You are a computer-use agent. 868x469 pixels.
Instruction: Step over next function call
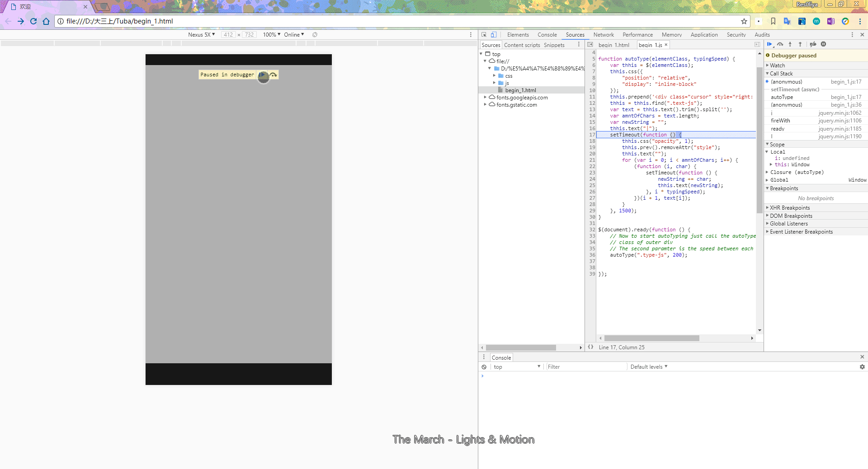click(780, 44)
